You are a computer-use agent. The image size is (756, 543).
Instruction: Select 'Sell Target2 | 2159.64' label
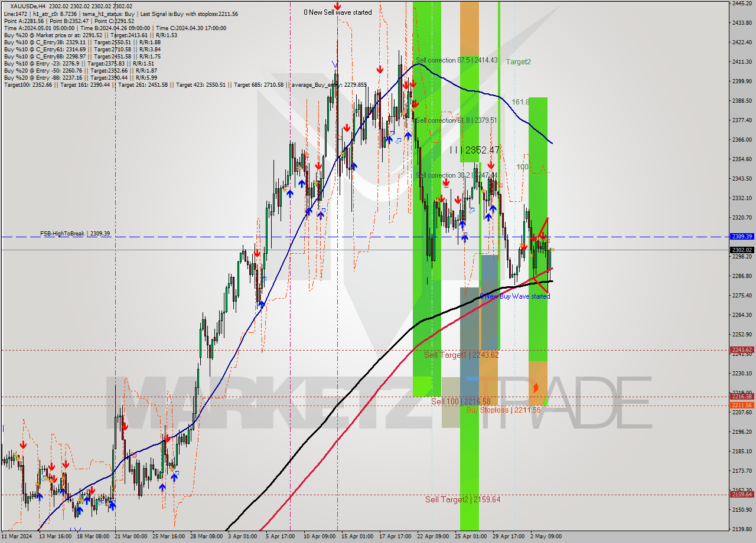coord(462,499)
